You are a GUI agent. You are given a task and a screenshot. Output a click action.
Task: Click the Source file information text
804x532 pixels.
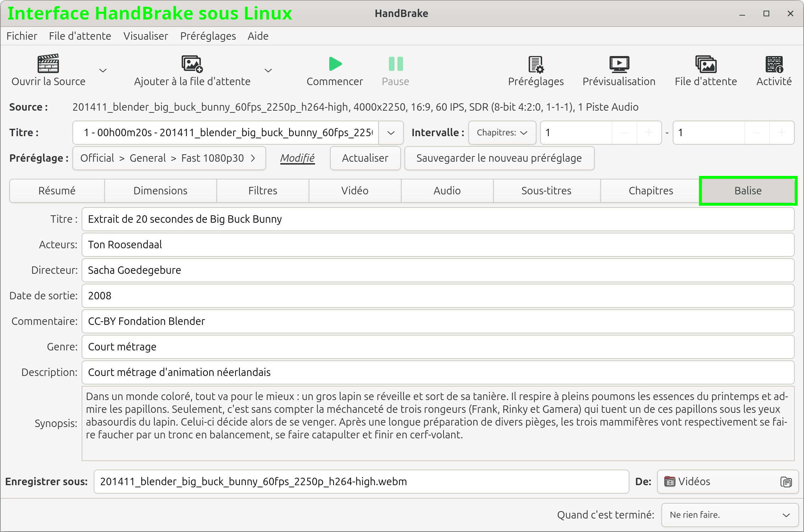tap(355, 107)
